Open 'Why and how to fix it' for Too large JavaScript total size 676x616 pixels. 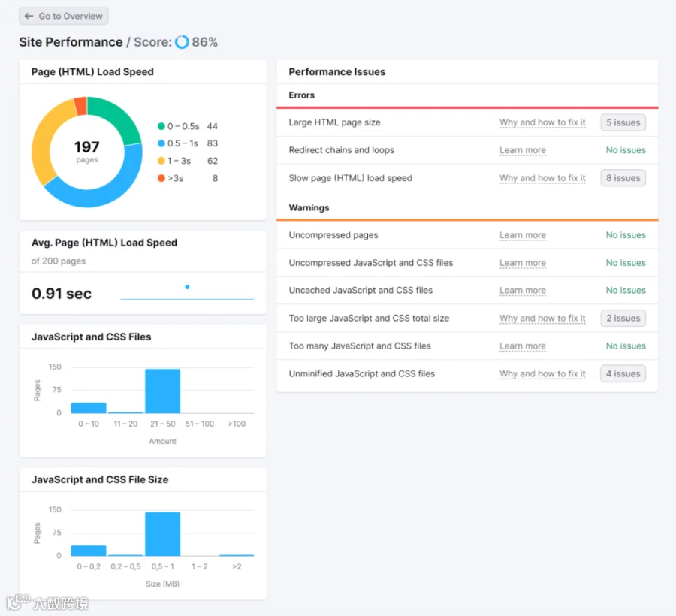(x=542, y=318)
